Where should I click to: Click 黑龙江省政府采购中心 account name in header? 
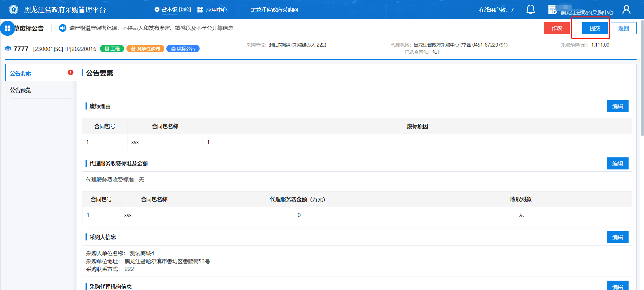[x=587, y=13]
